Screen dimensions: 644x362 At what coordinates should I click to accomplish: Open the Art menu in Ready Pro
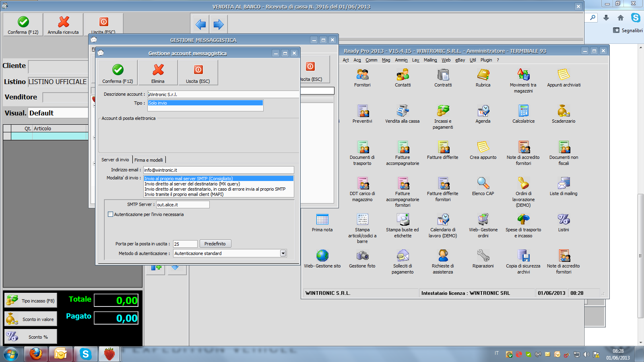pyautogui.click(x=346, y=60)
